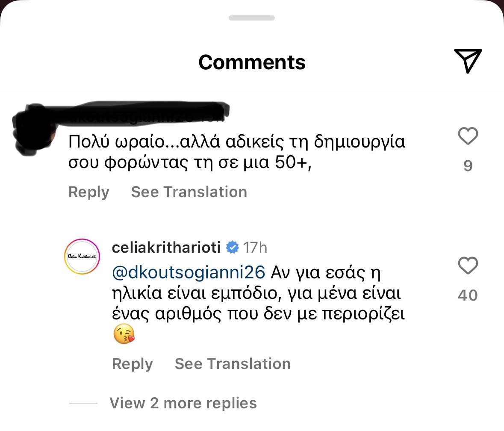Tap the kissing face emoji
504x431 pixels.
pos(124,334)
